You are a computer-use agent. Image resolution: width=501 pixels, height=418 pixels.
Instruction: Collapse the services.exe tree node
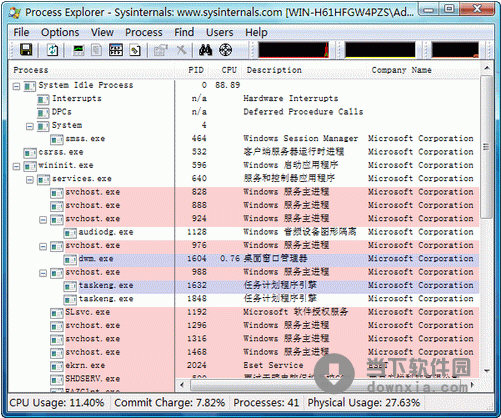click(30, 180)
